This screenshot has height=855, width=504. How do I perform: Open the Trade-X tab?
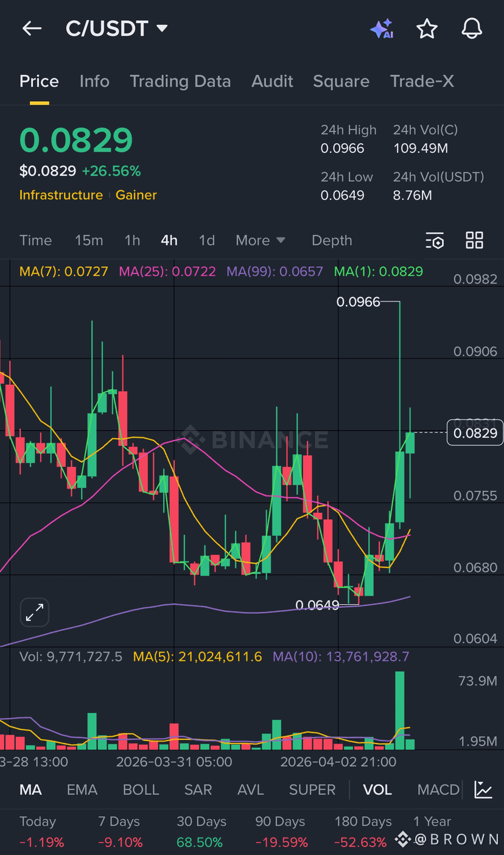point(422,82)
